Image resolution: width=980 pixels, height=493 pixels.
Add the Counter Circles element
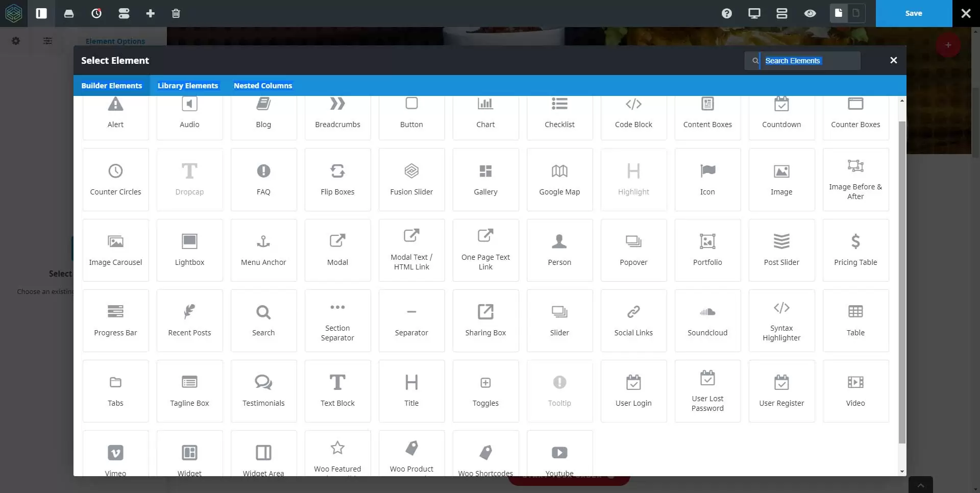[115, 180]
